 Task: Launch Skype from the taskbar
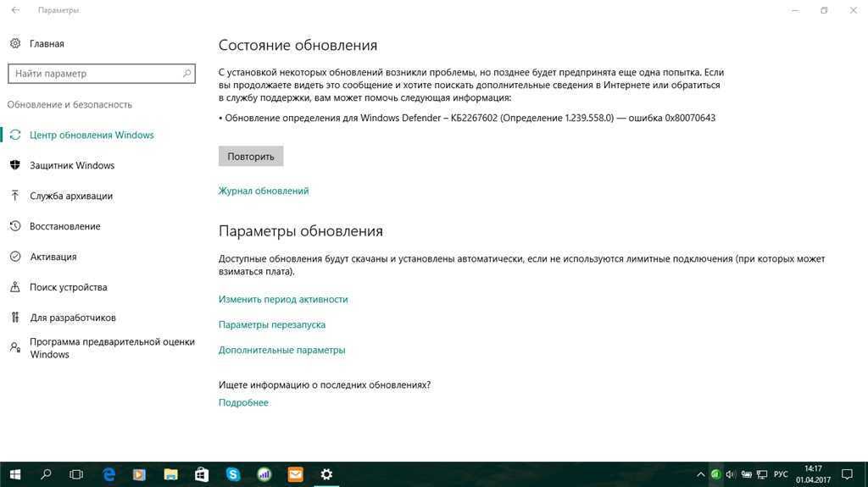[233, 474]
